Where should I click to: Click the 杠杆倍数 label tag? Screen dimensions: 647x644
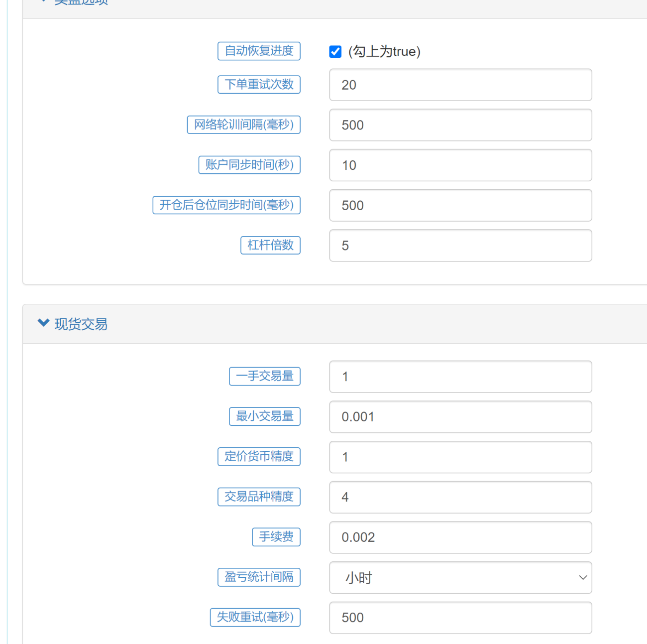pos(271,245)
